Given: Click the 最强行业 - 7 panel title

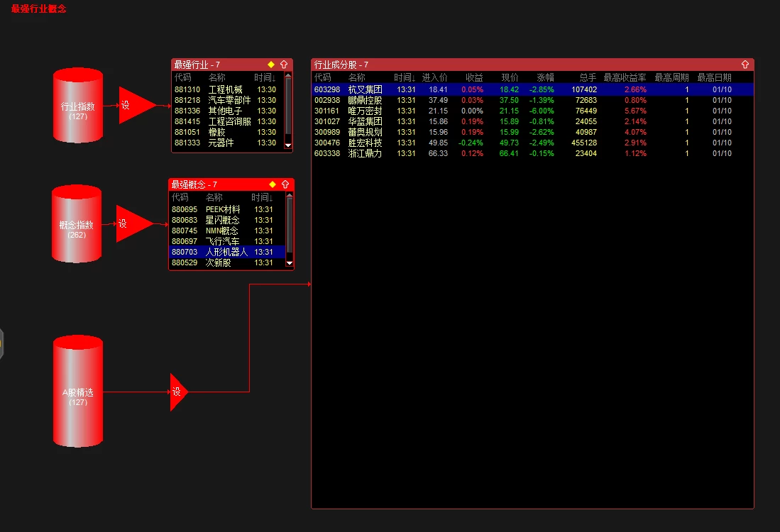Looking at the screenshot, I should coord(197,65).
